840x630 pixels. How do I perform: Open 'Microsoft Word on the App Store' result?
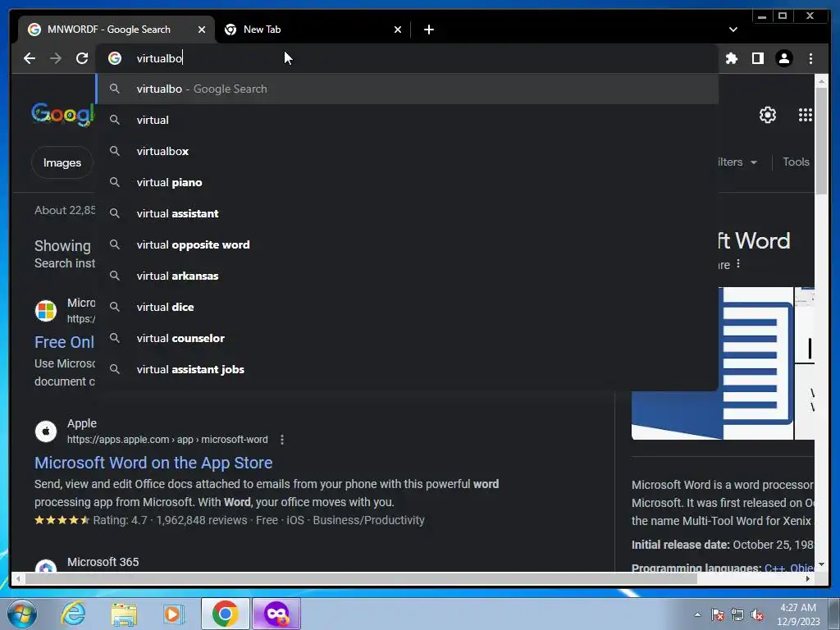(153, 463)
